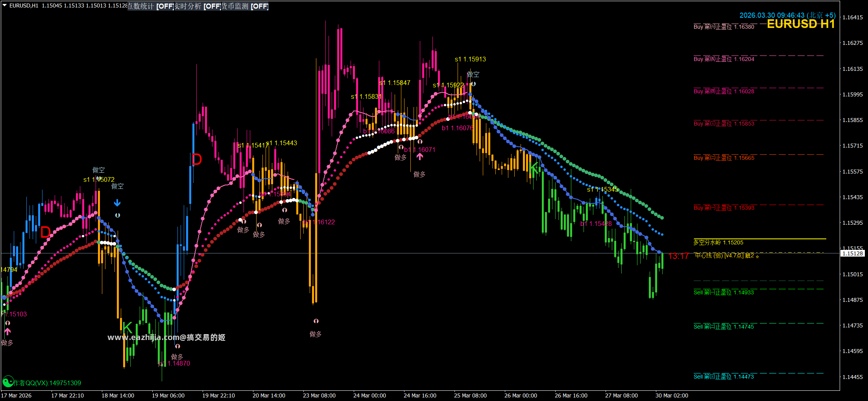Screen dimensions: 868x401
Task: Click the b1 1.14870 signal label
Action: click(174, 363)
